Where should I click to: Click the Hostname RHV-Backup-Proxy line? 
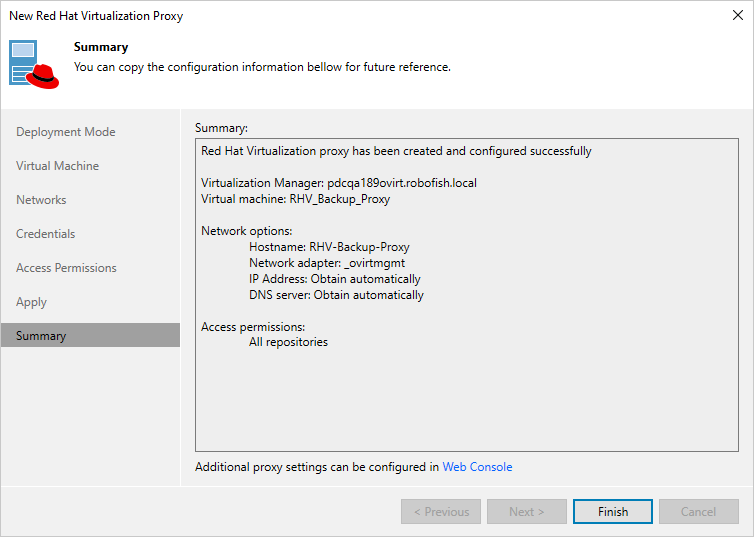pyautogui.click(x=329, y=247)
